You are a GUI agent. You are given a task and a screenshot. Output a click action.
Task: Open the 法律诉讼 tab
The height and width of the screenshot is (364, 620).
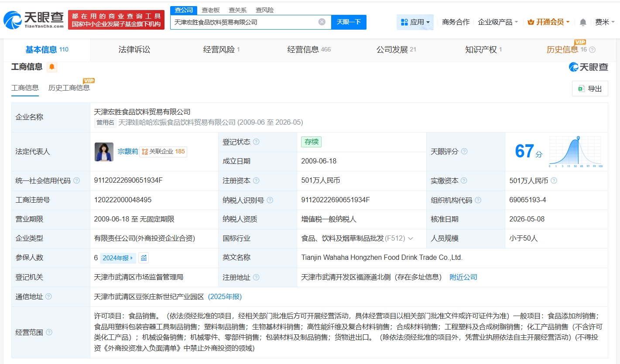(134, 50)
